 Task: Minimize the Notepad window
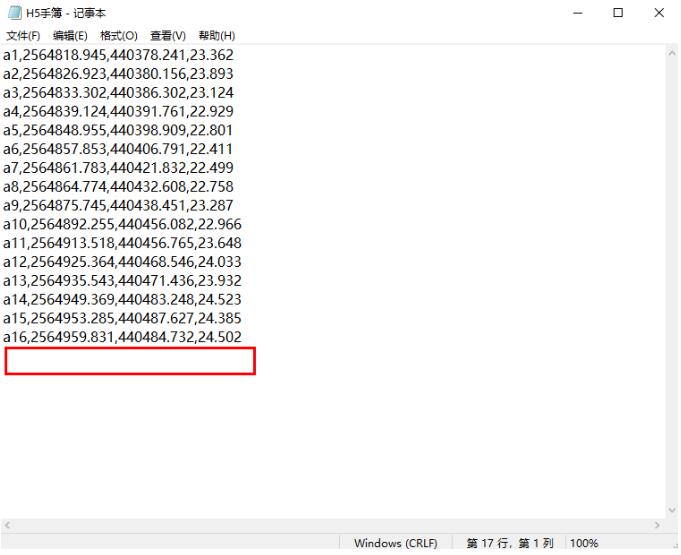click(x=578, y=13)
